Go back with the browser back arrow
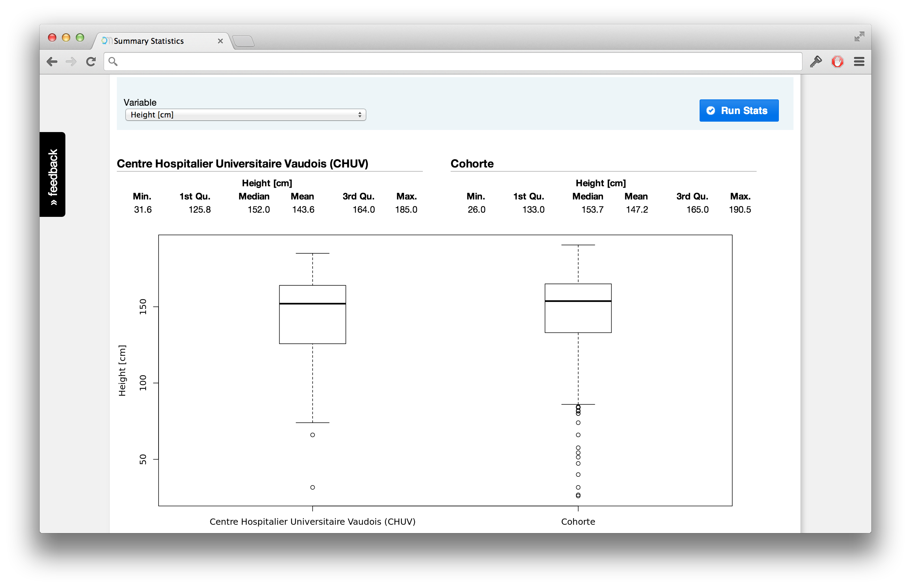 [x=52, y=62]
